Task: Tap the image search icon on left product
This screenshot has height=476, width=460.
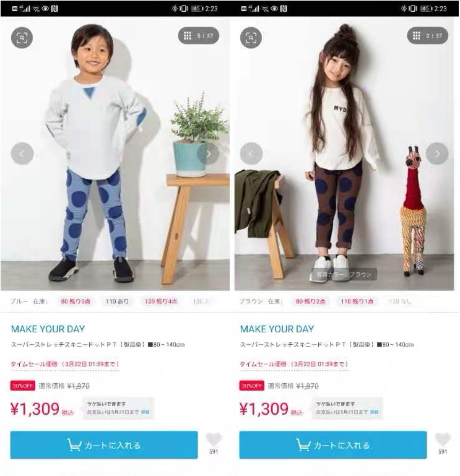Action: click(x=22, y=38)
